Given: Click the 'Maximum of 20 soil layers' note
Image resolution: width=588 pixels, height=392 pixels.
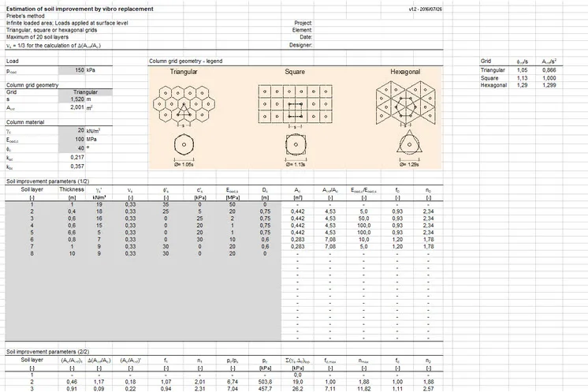Looking at the screenshot, I should click(x=37, y=37).
